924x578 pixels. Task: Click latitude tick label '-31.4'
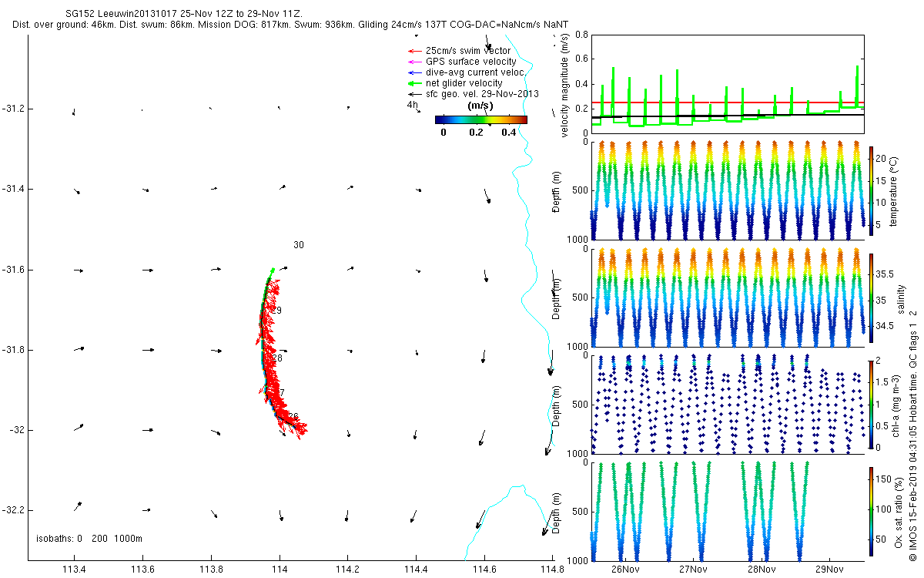pos(13,189)
